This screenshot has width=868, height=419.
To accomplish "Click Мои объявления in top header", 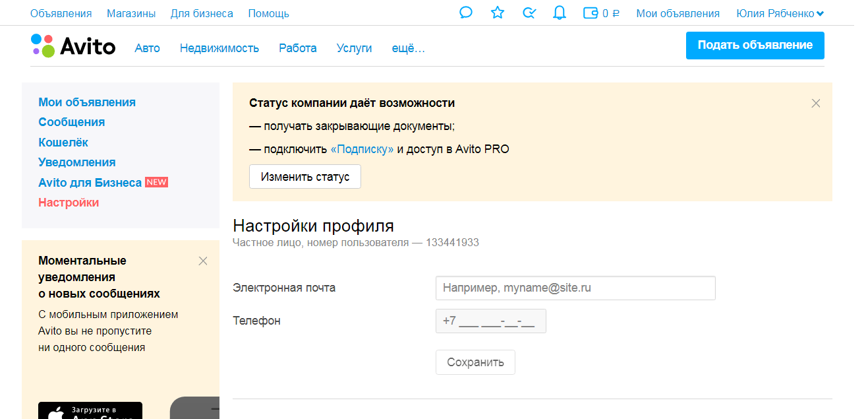I will [x=678, y=13].
